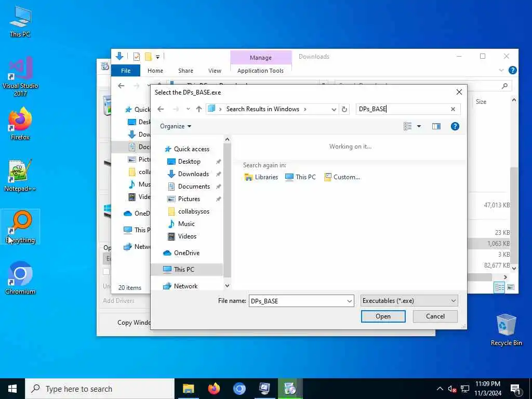Open the notification center icon
This screenshot has height=399, width=532.
516,389
